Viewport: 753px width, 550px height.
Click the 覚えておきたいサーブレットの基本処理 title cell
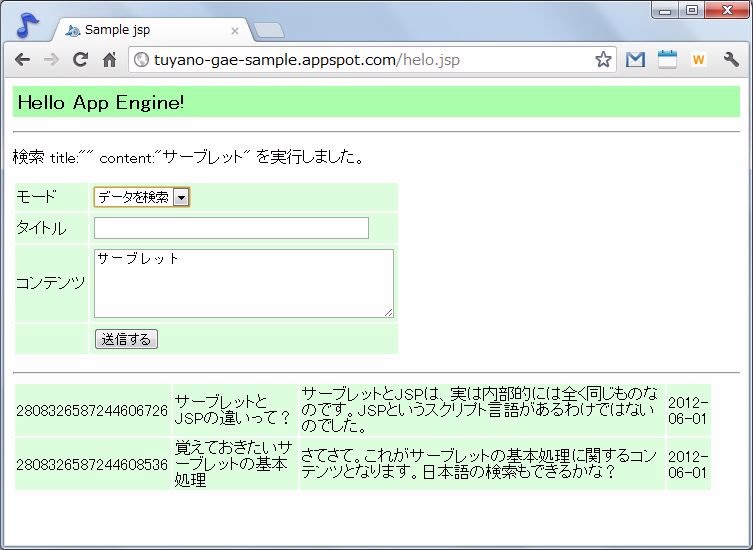point(234,464)
